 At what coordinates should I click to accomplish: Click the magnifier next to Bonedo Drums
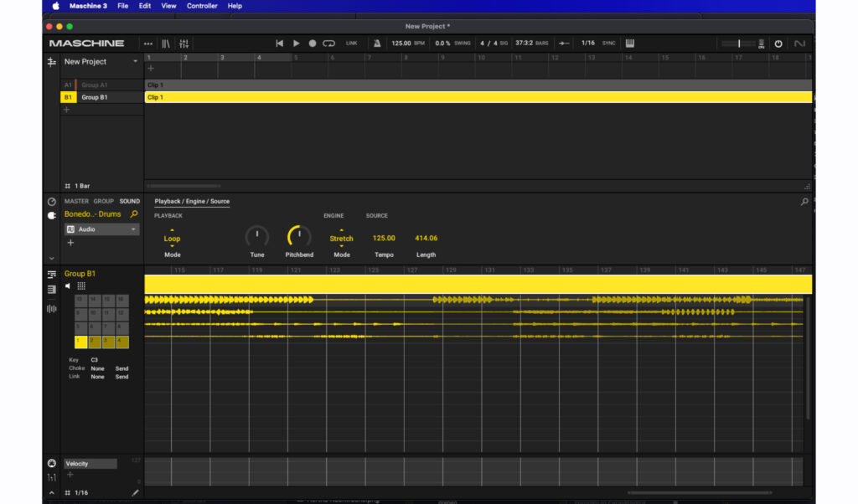(x=134, y=214)
